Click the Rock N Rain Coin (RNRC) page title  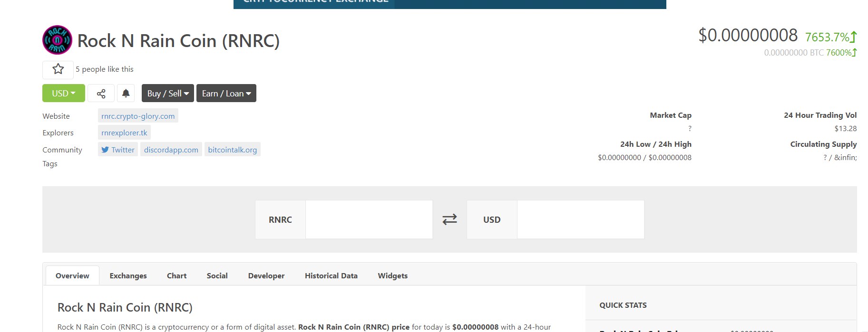(x=178, y=41)
